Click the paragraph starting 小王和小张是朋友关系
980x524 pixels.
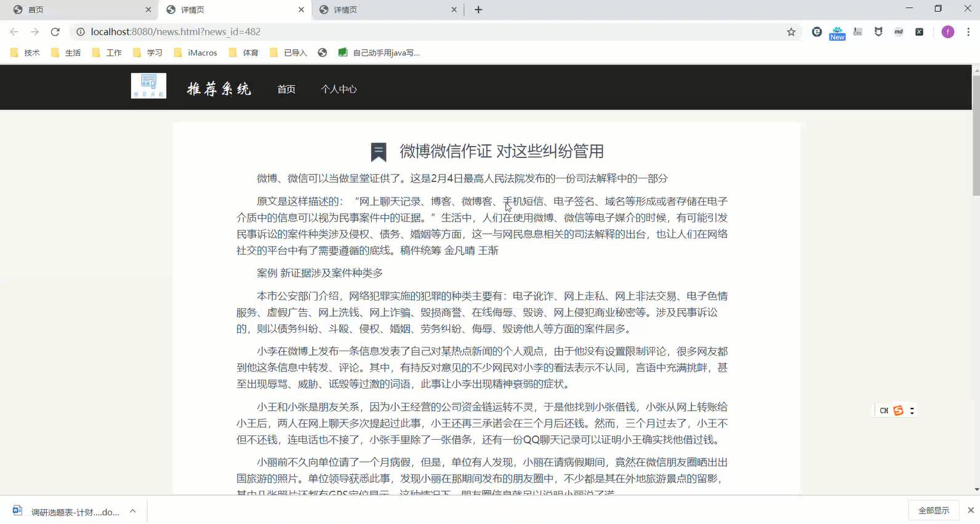point(482,423)
